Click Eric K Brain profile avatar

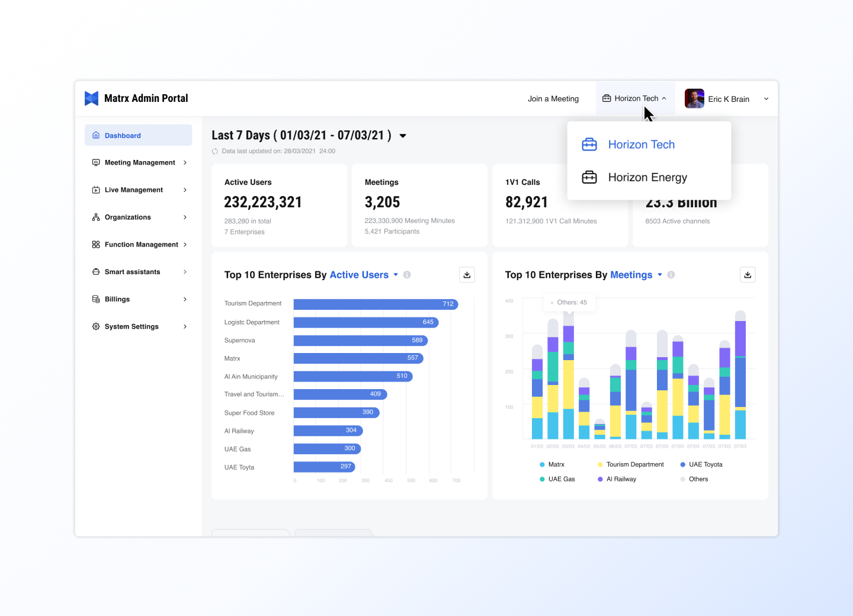tap(694, 99)
